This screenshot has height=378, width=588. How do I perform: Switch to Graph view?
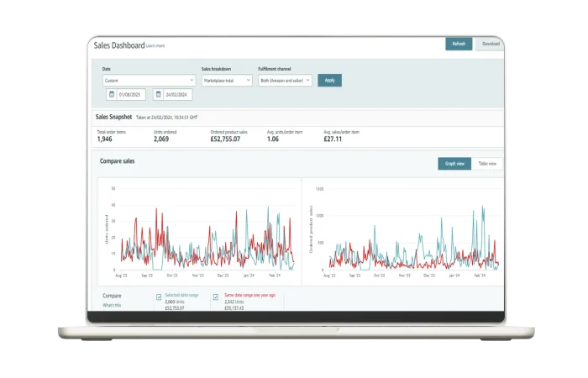(x=454, y=164)
